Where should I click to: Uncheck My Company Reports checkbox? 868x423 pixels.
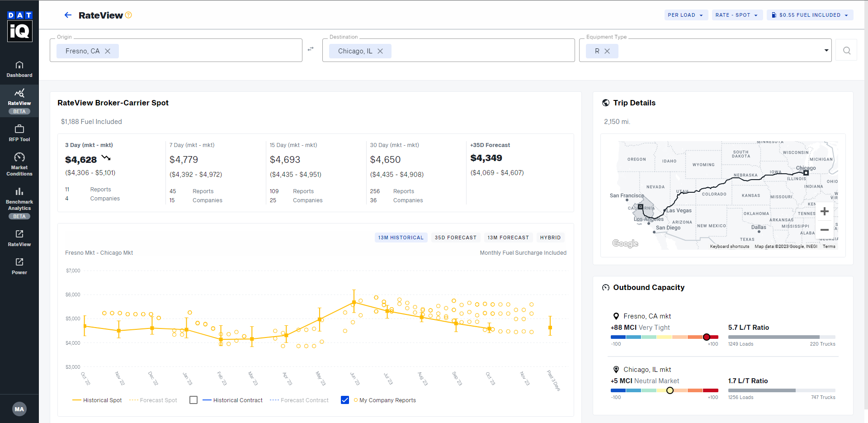(x=345, y=400)
